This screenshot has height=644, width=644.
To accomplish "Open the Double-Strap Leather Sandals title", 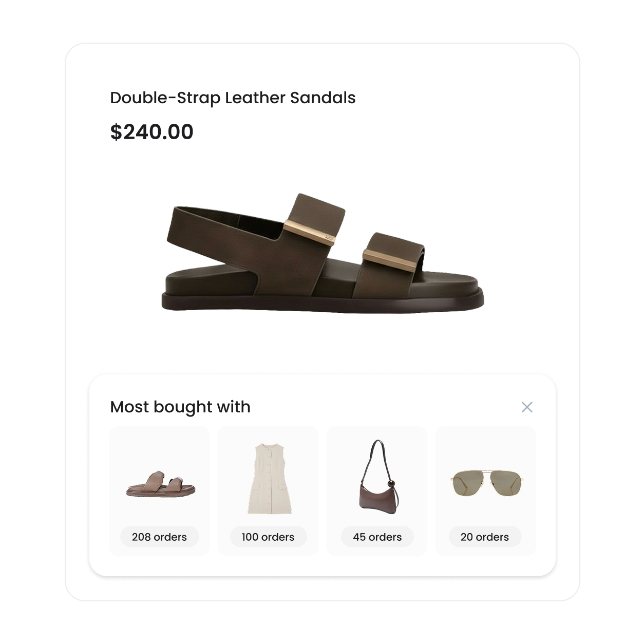I will 233,98.
